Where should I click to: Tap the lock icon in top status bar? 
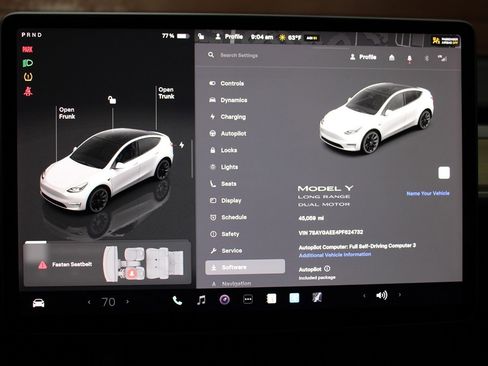201,36
